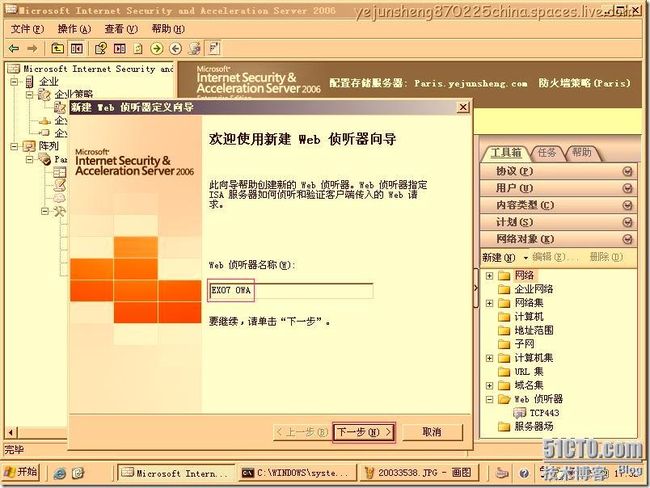Click the second quick launch desktop icon
Image resolution: width=650 pixels, height=488 pixels.
[x=78, y=473]
